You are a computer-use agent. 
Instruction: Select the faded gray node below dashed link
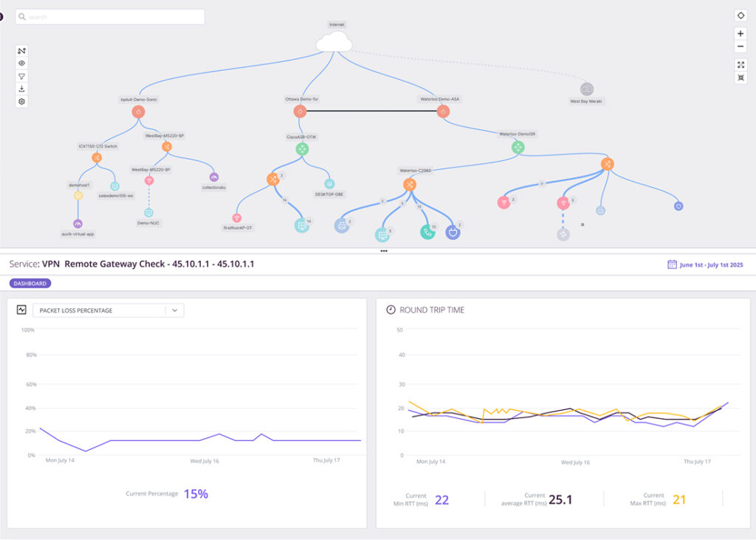563,234
